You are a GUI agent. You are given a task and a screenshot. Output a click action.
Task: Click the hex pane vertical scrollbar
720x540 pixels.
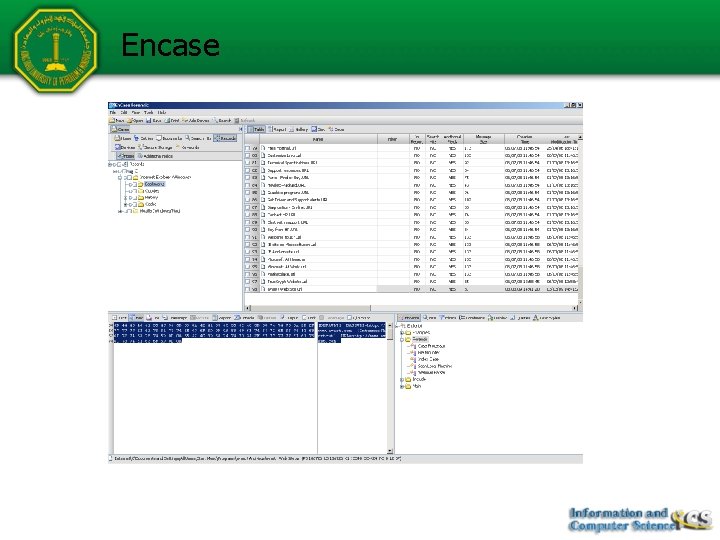coord(390,388)
